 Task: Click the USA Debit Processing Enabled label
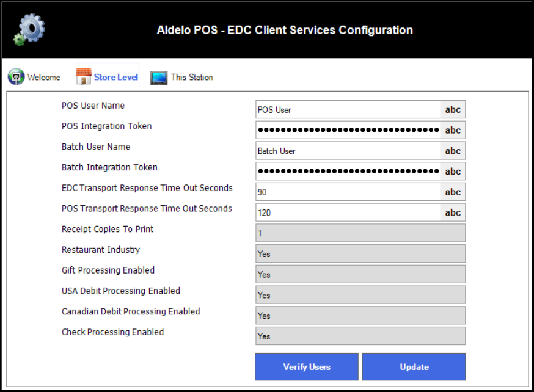point(121,291)
